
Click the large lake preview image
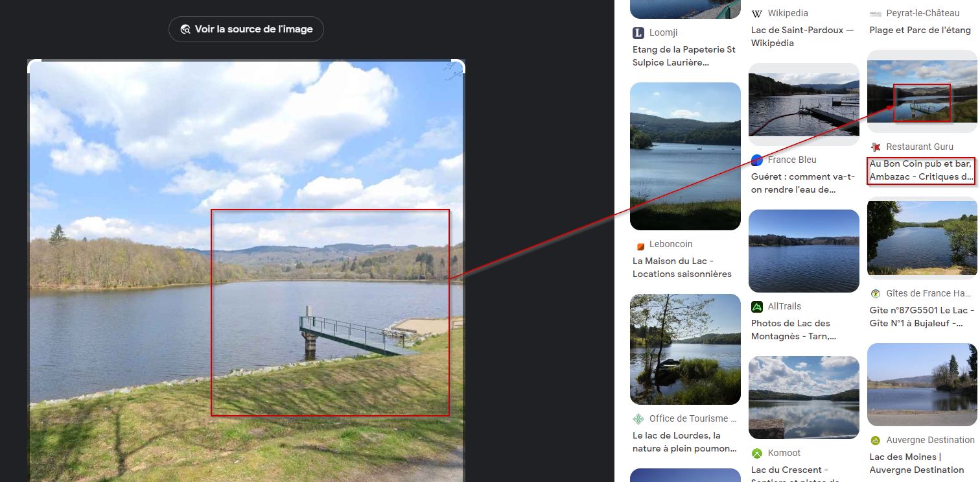click(x=246, y=271)
